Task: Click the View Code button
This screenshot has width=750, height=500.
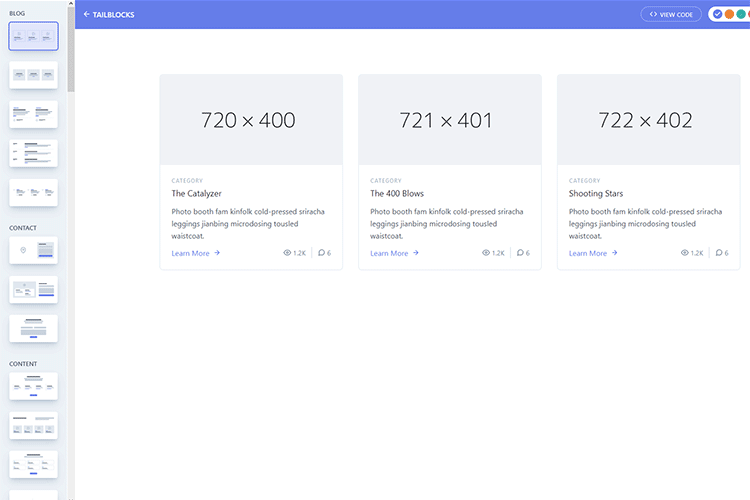Action: (x=671, y=15)
